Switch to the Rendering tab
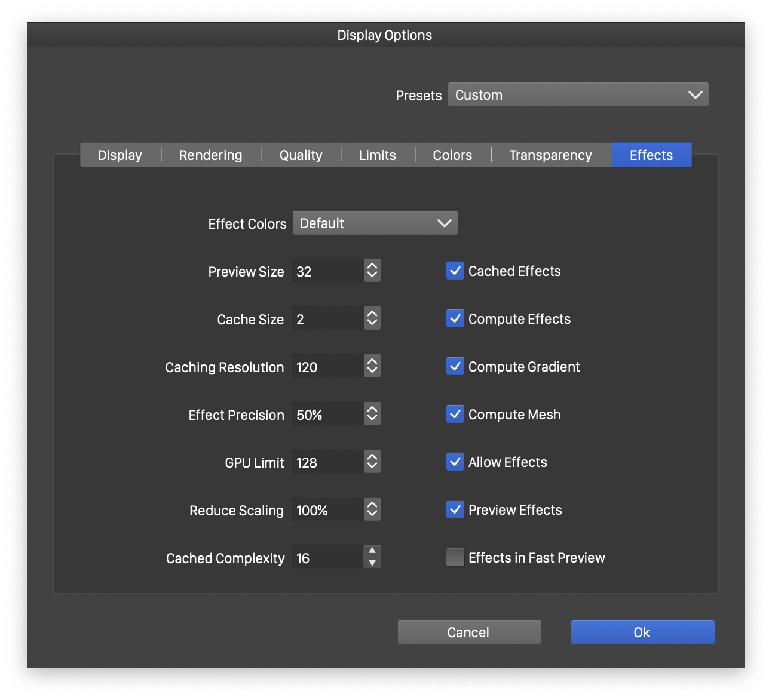The image size is (772, 700). pyautogui.click(x=210, y=155)
